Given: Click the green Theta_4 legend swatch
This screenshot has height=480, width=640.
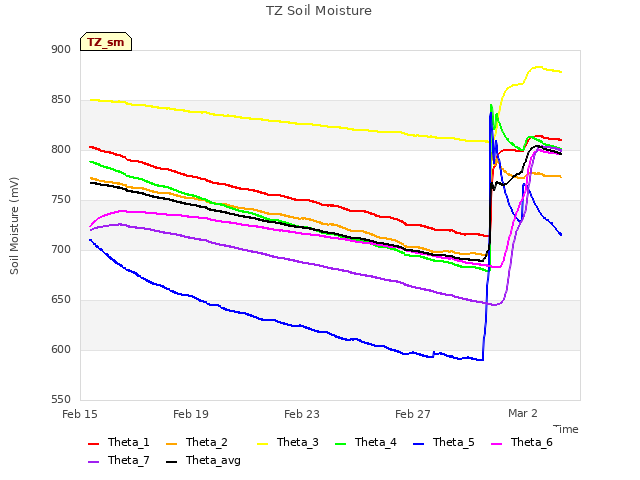Looking at the screenshot, I should (340, 444).
